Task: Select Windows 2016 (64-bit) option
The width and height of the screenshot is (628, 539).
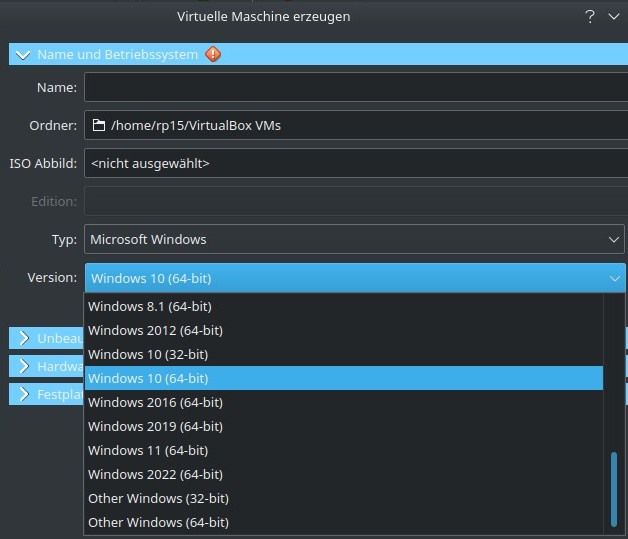Action: pyautogui.click(x=344, y=402)
